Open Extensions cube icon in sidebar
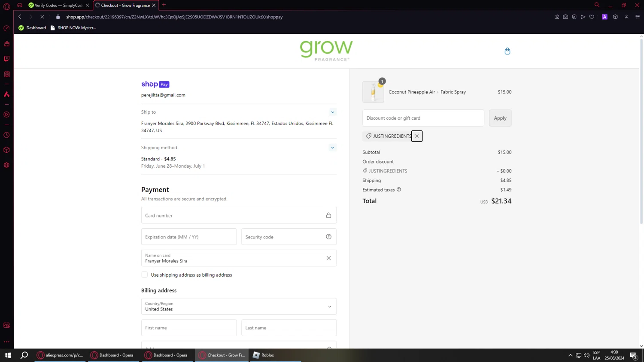 [6, 150]
